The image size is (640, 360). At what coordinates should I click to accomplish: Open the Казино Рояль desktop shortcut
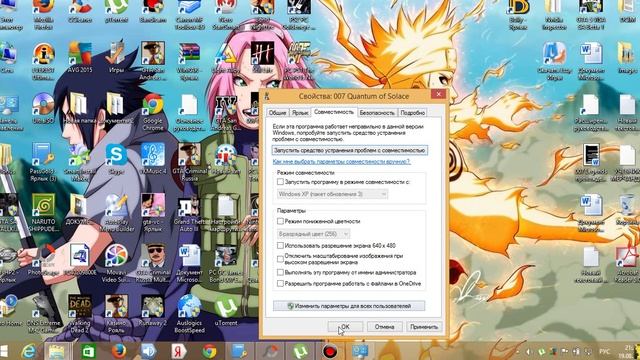click(x=116, y=314)
